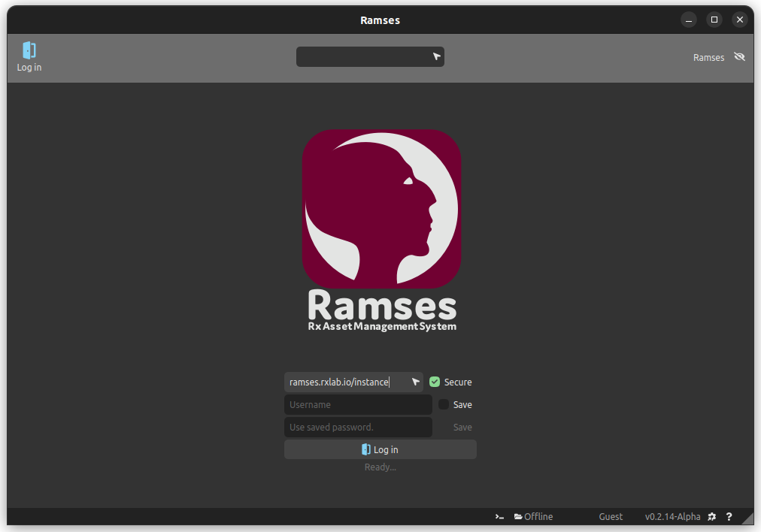761x532 pixels.
Task: Open the console from the status bar
Action: pyautogui.click(x=499, y=517)
